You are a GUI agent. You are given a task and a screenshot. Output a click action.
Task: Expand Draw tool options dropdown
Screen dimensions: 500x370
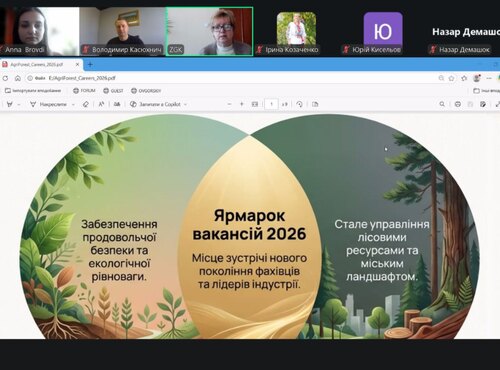tap(73, 104)
